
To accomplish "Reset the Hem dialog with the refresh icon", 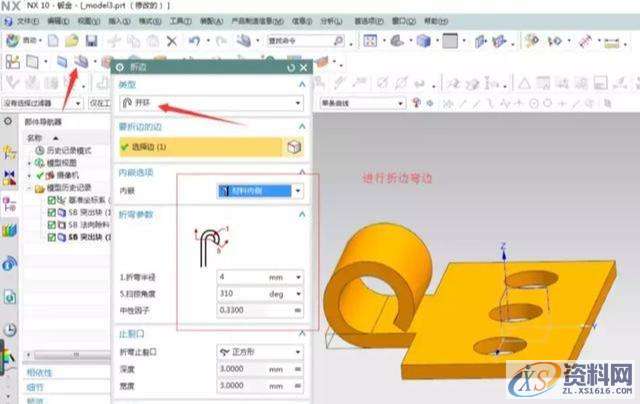I will [291, 67].
